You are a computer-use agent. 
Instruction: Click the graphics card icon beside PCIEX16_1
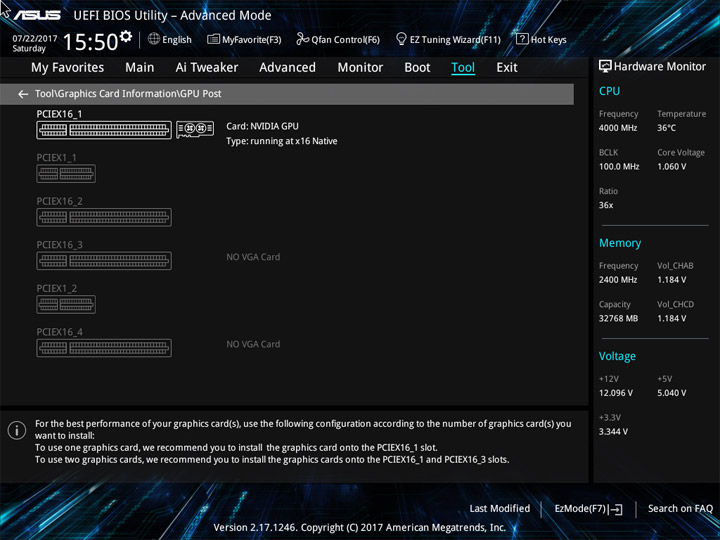coord(195,129)
